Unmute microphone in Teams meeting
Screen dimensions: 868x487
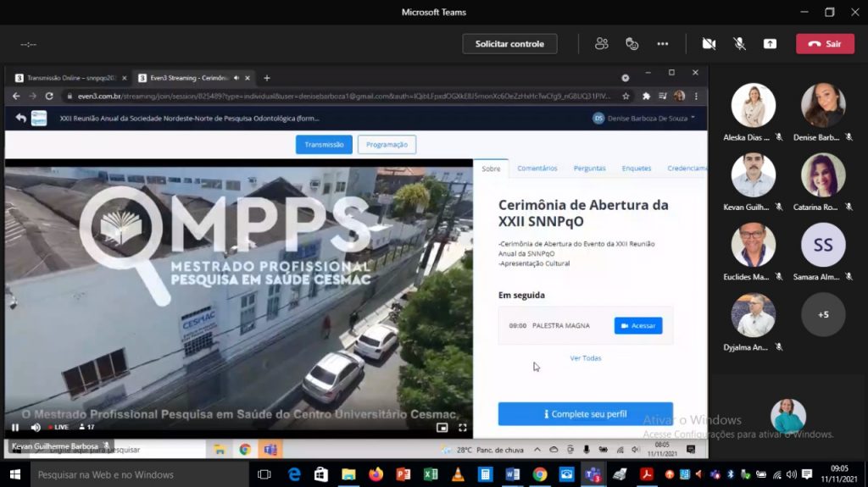click(x=739, y=44)
